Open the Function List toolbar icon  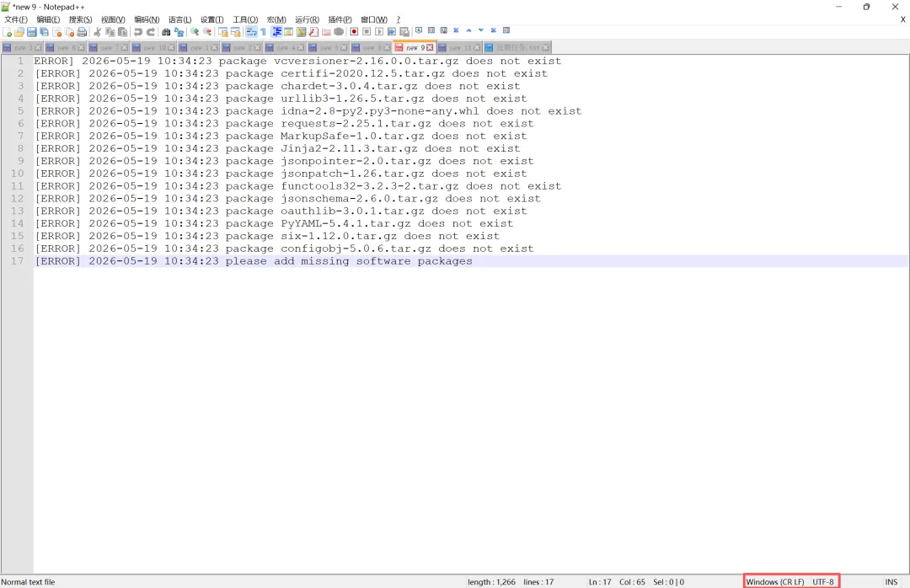click(313, 32)
